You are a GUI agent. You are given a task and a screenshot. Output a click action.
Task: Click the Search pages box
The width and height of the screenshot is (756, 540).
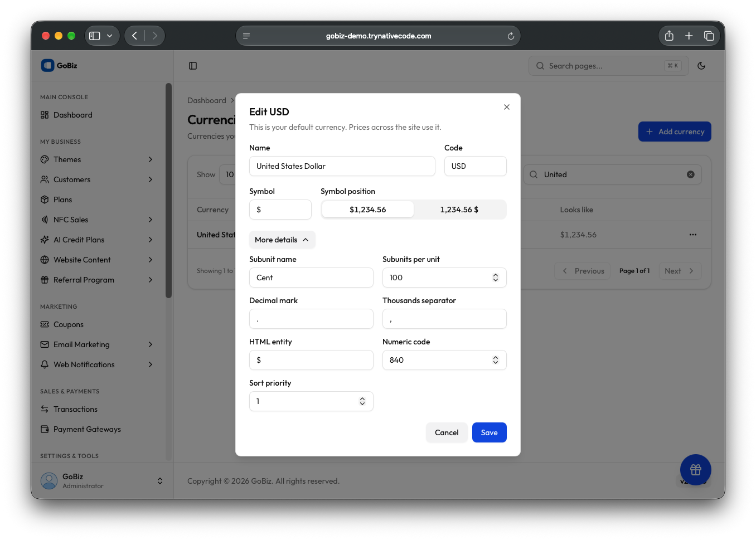point(609,66)
